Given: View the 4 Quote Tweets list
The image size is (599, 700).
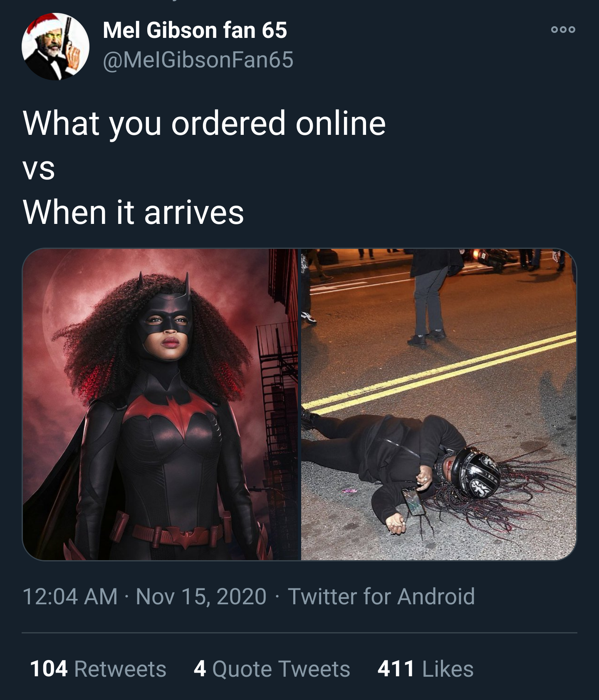Looking at the screenshot, I should pyautogui.click(x=272, y=669).
